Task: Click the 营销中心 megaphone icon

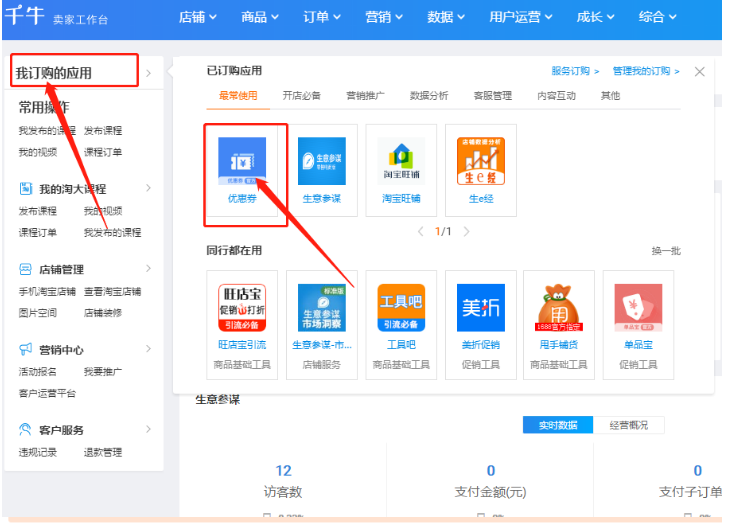Action: [x=26, y=349]
